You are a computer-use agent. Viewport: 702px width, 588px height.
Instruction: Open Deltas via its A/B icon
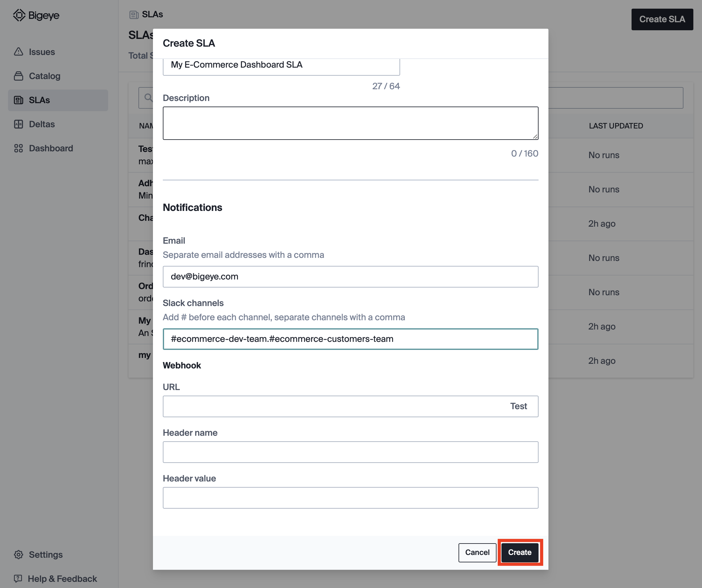[19, 124]
